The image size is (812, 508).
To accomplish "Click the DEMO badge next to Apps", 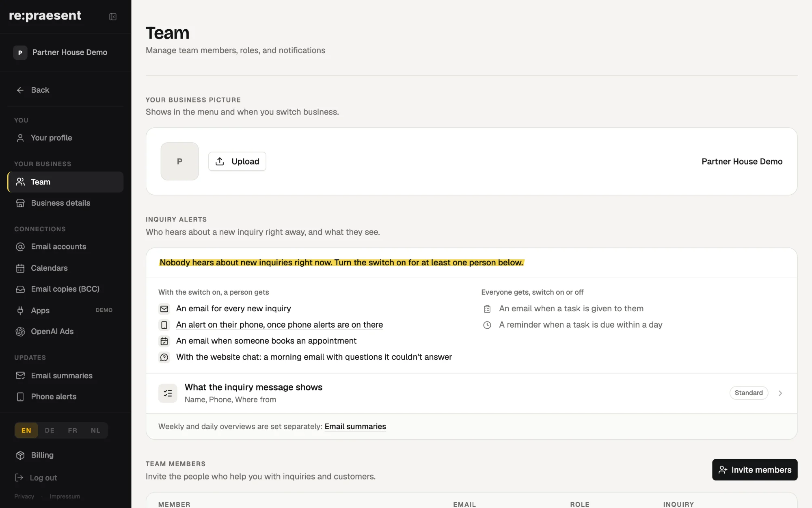I will pyautogui.click(x=104, y=310).
